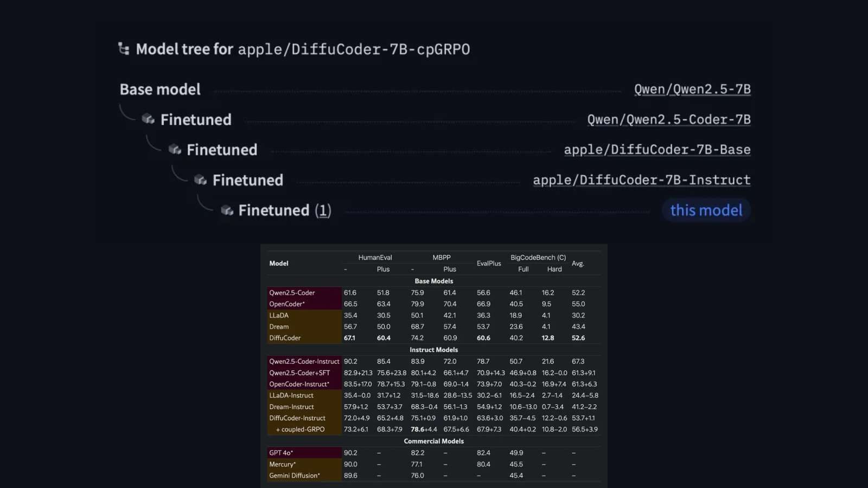Select the DiffuCoder-Instruct row label

[x=297, y=418]
